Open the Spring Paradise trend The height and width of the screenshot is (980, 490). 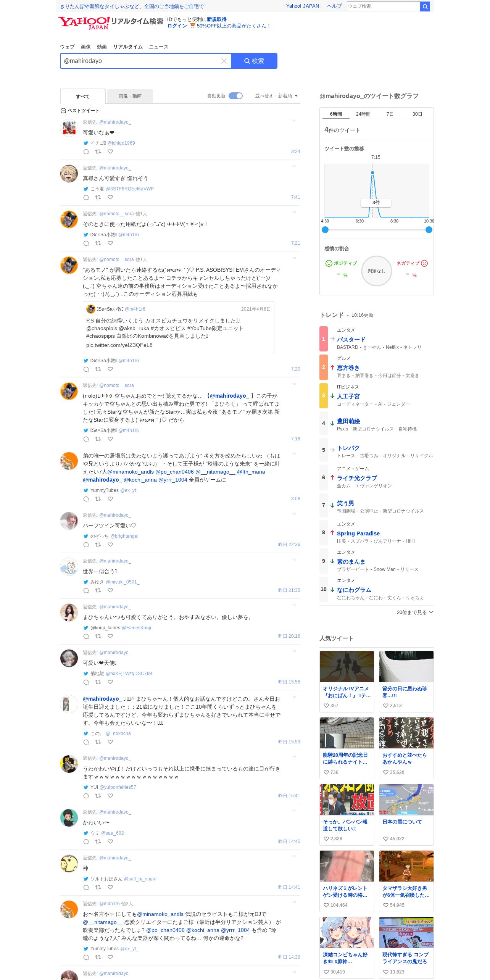tap(358, 534)
